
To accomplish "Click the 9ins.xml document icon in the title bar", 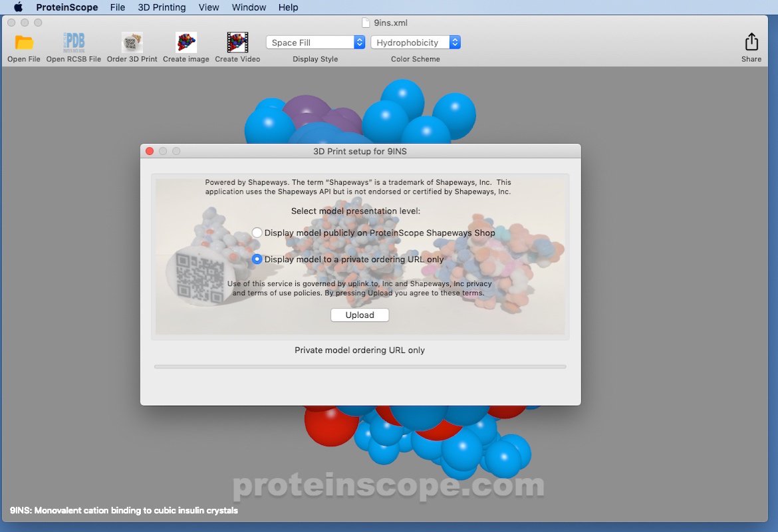I will [x=364, y=22].
